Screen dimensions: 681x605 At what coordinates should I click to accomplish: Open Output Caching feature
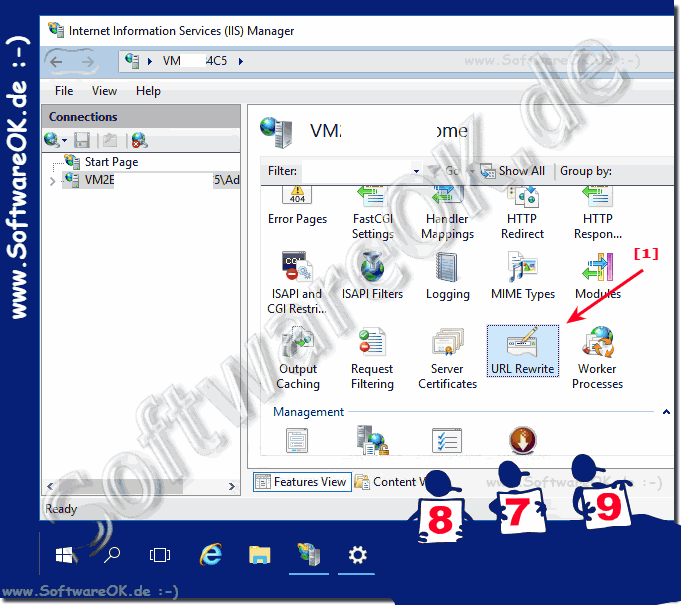[298, 358]
